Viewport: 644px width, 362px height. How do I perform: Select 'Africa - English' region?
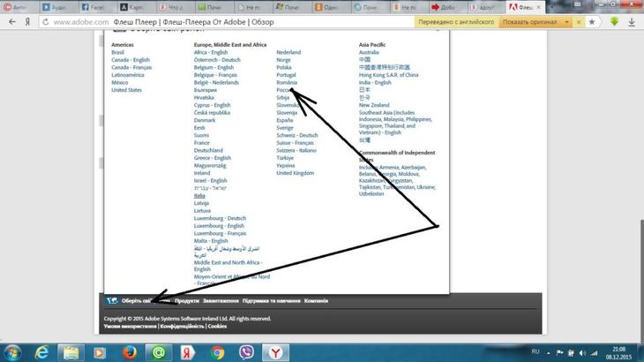(211, 52)
